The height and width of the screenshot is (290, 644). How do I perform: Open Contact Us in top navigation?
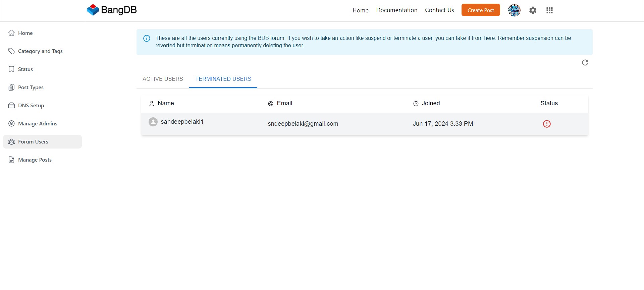point(439,10)
